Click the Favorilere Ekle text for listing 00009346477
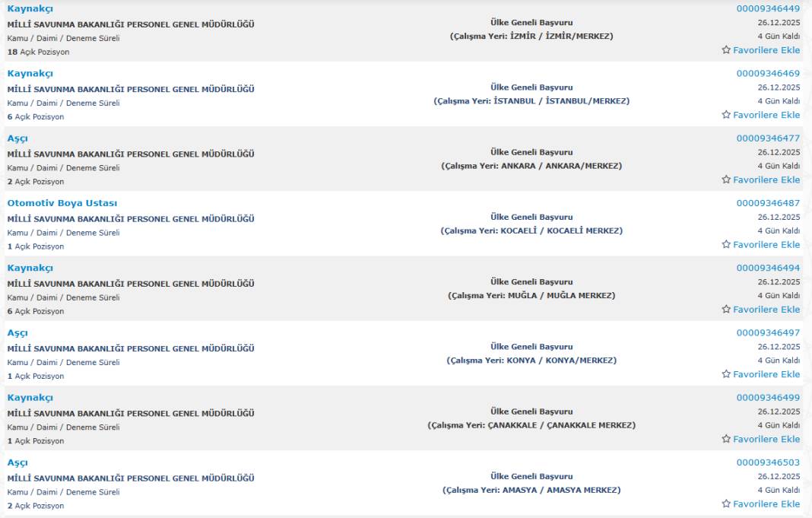Viewport: 812px width, 518px height. pos(766,180)
